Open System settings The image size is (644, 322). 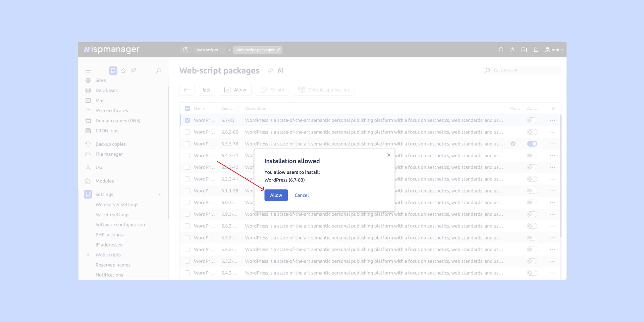[x=112, y=215]
